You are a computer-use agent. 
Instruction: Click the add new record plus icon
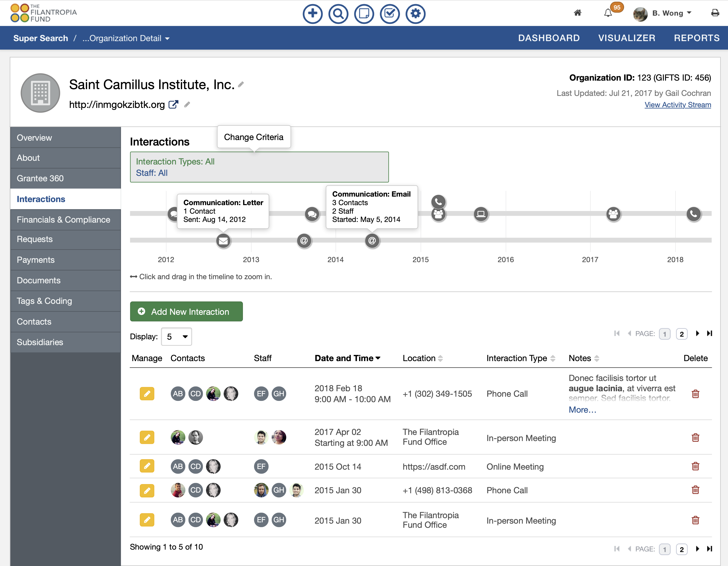(x=313, y=14)
